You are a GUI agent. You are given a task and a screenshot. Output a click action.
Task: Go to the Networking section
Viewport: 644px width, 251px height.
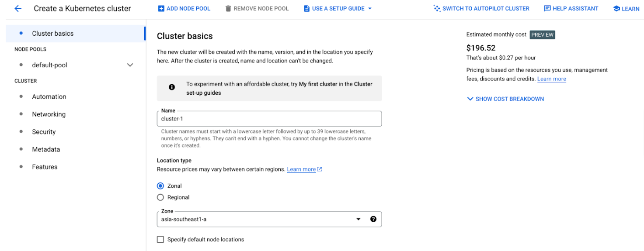[49, 114]
